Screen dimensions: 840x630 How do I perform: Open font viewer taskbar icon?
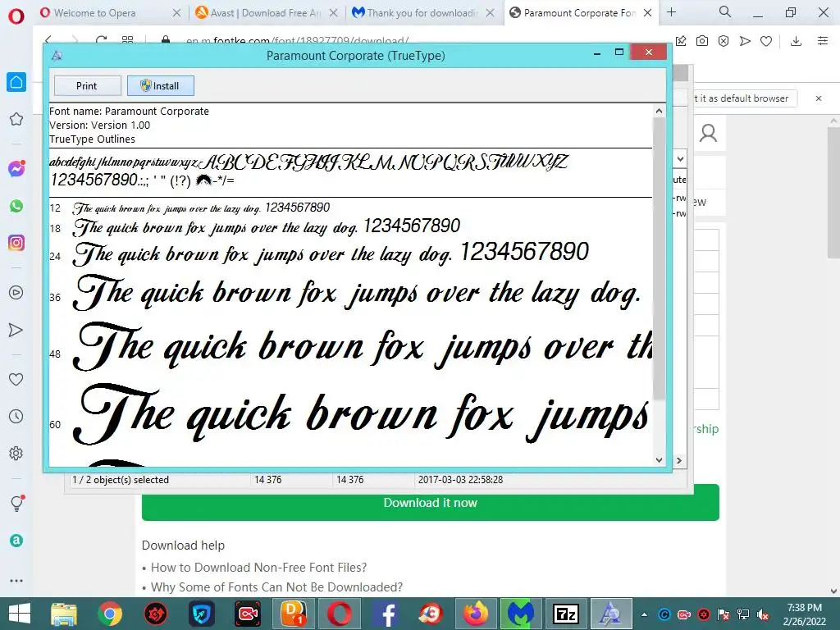611,614
